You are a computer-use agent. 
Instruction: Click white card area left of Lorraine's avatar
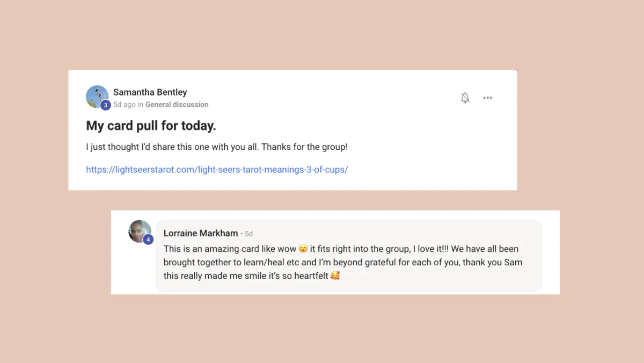click(119, 252)
